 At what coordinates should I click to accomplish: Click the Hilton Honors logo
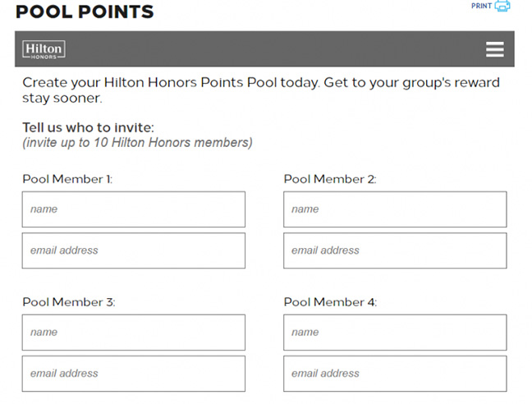44,49
